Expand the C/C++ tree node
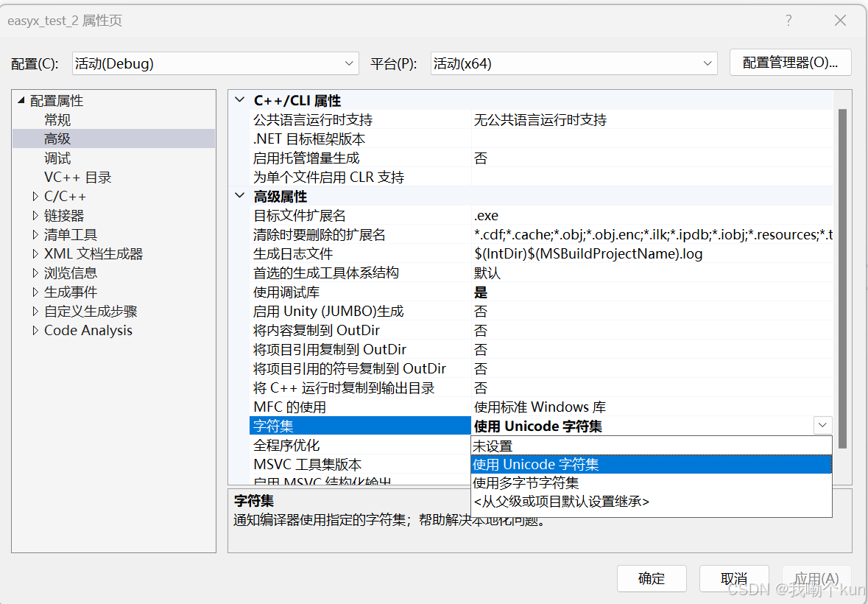This screenshot has height=604, width=868. coord(35,196)
